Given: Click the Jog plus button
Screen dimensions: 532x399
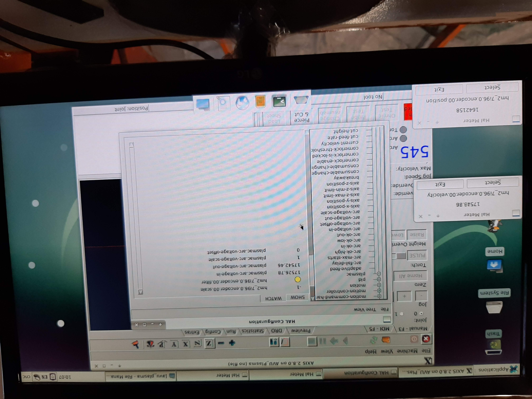Looking at the screenshot, I should 404,296.
